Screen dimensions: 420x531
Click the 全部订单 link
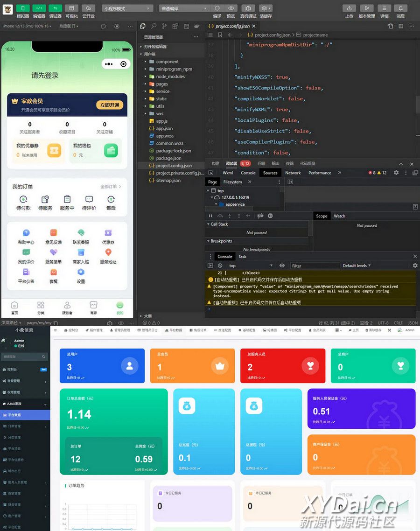(111, 187)
